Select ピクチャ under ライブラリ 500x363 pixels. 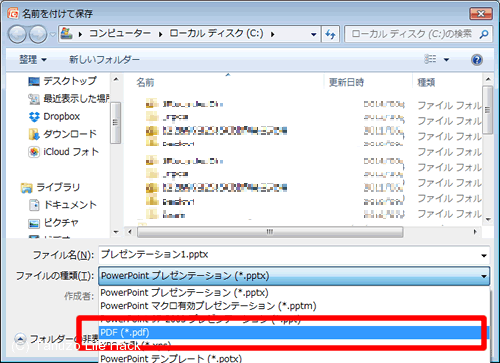(x=61, y=222)
